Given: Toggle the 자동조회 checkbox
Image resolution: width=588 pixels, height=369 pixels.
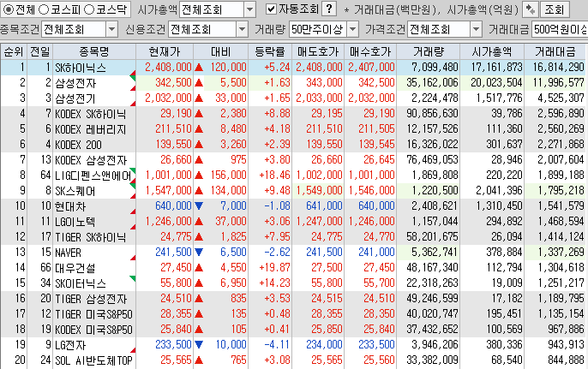Looking at the screenshot, I should click(x=271, y=9).
